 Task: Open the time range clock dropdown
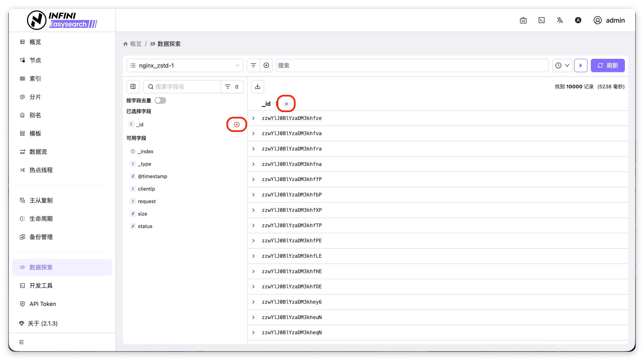coord(562,65)
